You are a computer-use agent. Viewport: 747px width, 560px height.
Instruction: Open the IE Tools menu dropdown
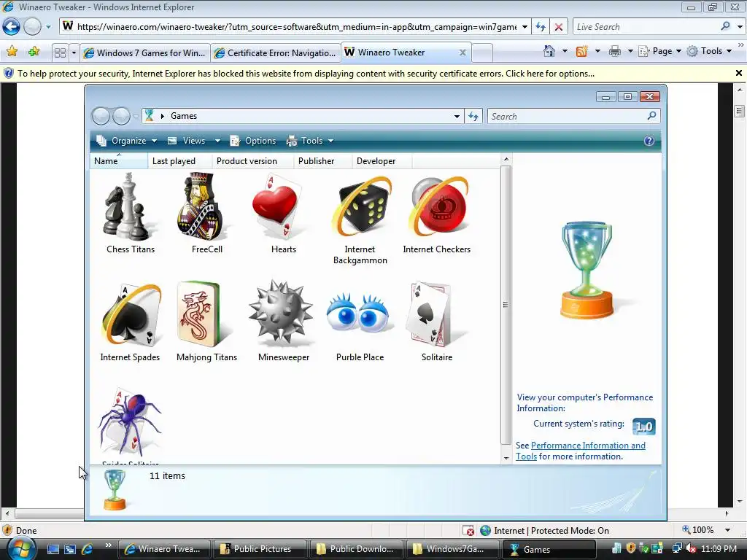[710, 52]
